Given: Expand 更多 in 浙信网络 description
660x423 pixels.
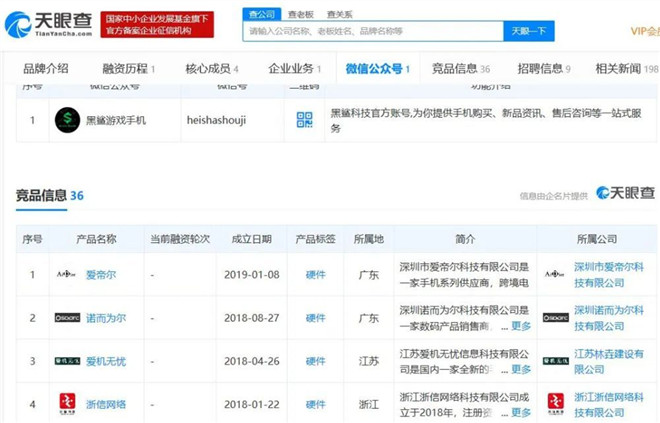Looking at the screenshot, I should tap(521, 412).
